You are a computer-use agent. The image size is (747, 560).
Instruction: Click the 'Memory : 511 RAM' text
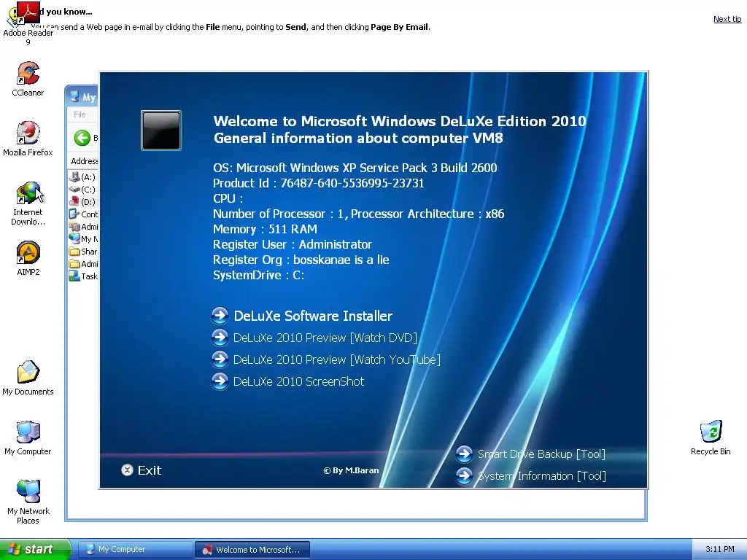coord(265,229)
